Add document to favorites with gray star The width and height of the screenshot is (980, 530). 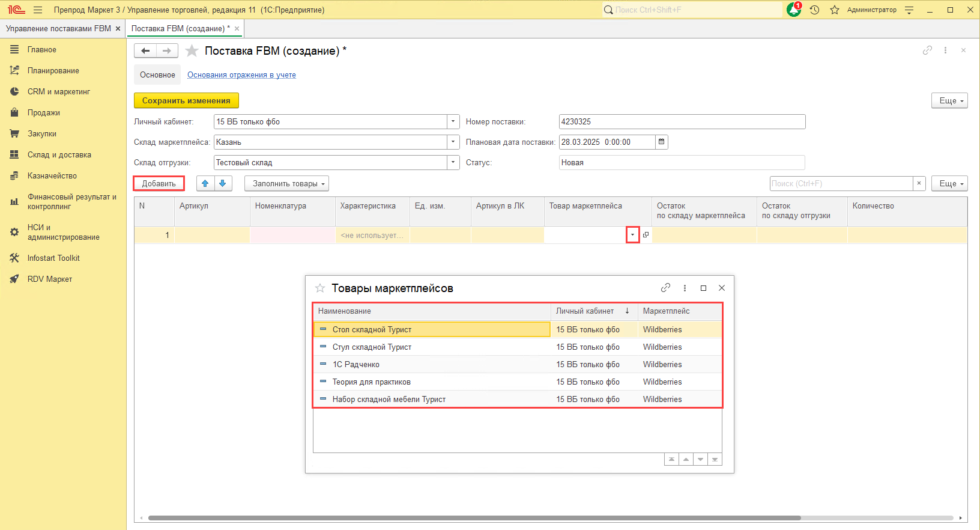192,51
